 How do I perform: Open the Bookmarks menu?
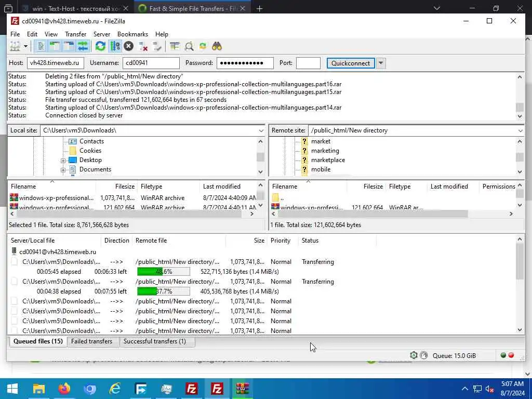[x=132, y=34]
